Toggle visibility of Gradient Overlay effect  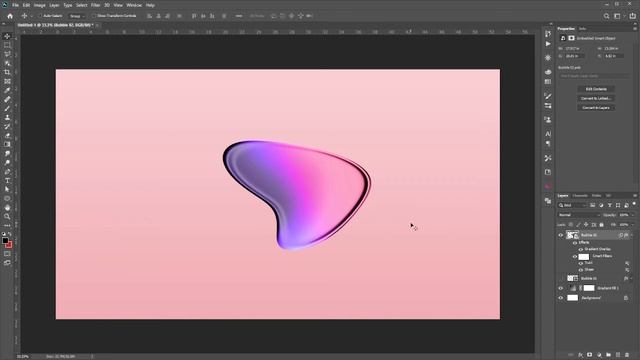coord(581,249)
